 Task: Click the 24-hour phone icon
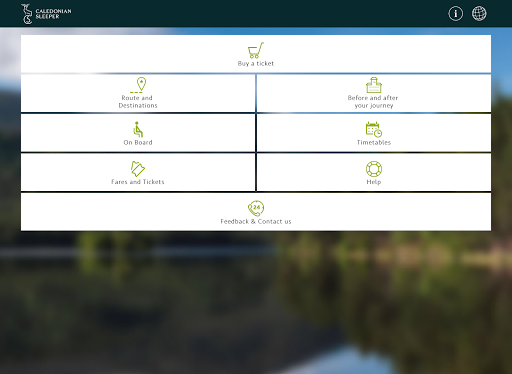coord(256,208)
